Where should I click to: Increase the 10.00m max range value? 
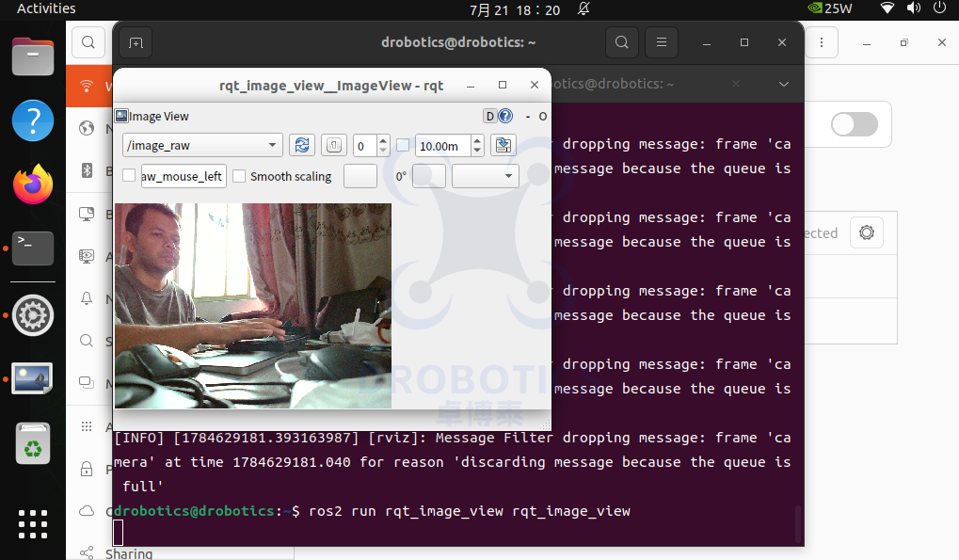pyautogui.click(x=478, y=140)
